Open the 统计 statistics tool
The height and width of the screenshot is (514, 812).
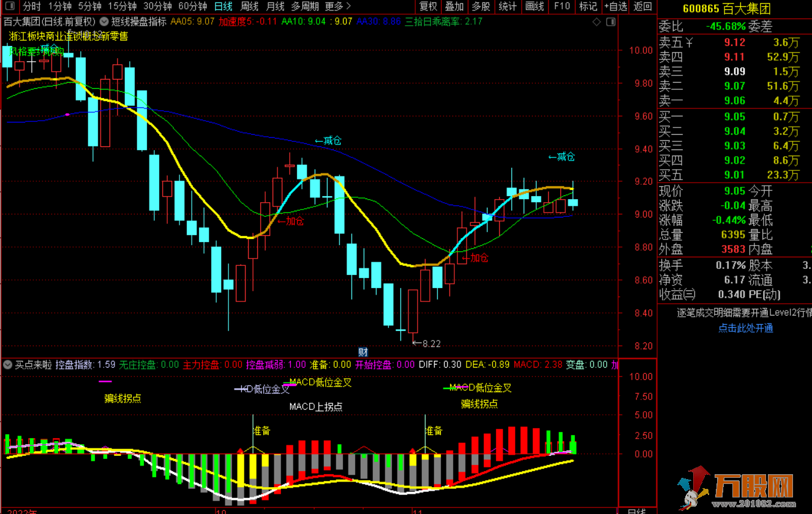pyautogui.click(x=508, y=6)
